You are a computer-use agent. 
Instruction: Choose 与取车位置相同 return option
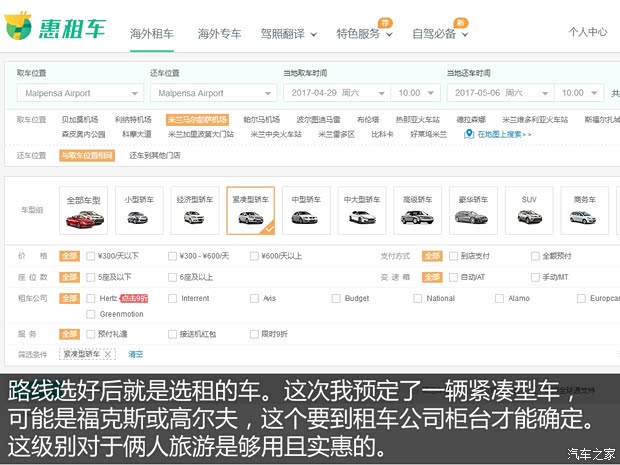pyautogui.click(x=87, y=155)
